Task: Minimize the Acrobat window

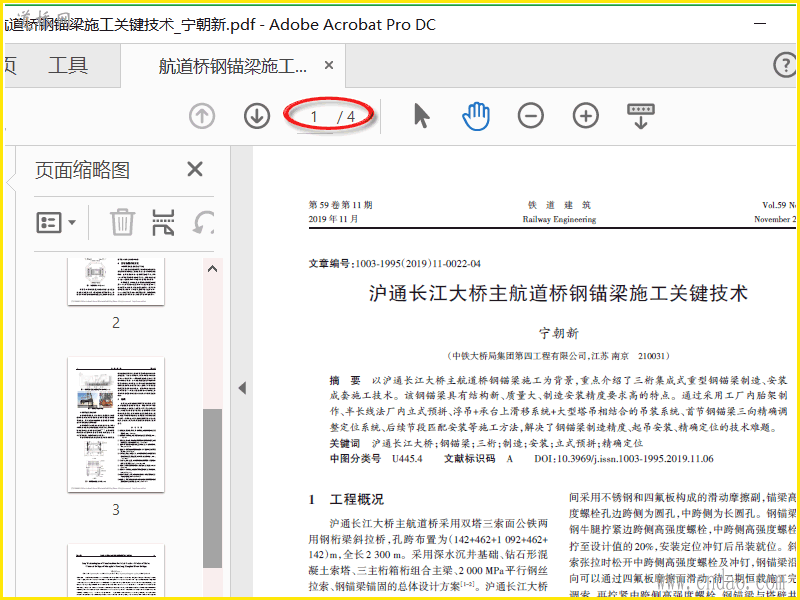Action: pos(760,23)
